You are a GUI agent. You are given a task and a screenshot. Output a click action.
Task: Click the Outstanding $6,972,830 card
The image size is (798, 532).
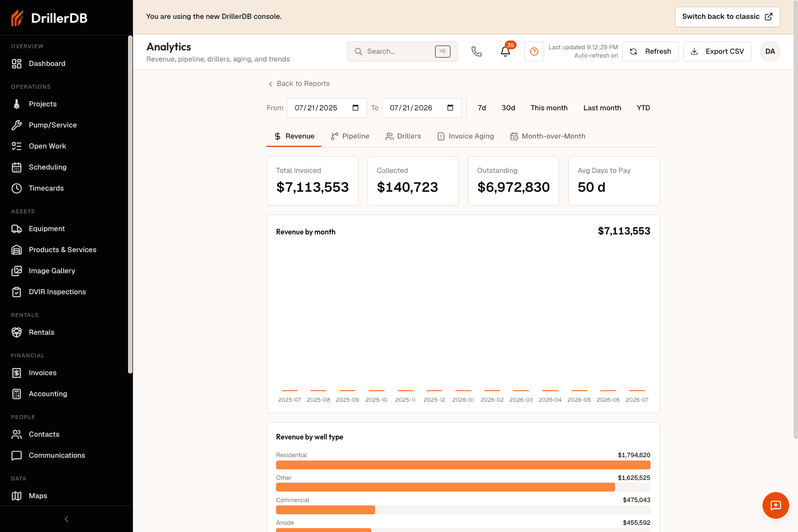513,181
